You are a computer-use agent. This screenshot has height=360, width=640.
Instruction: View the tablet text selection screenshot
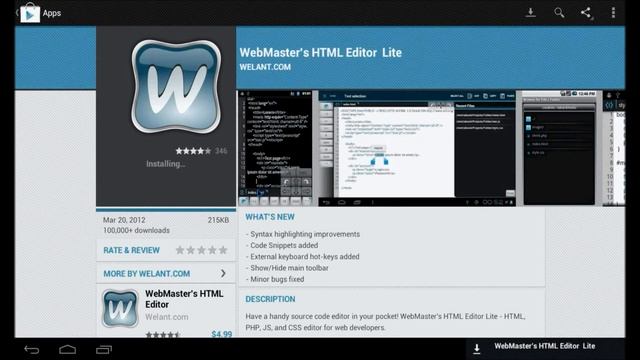pos(417,148)
